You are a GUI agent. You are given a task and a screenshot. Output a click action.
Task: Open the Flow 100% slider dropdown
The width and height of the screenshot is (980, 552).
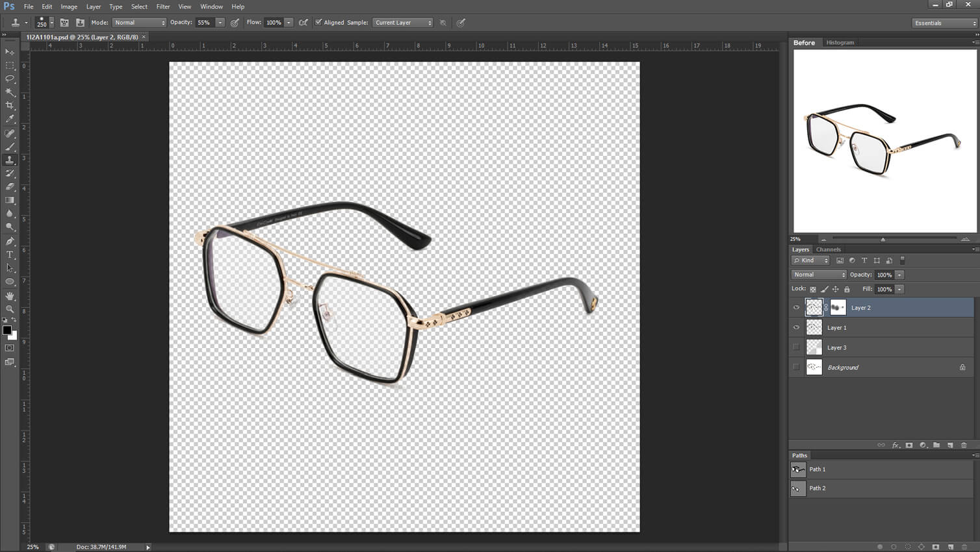[289, 23]
